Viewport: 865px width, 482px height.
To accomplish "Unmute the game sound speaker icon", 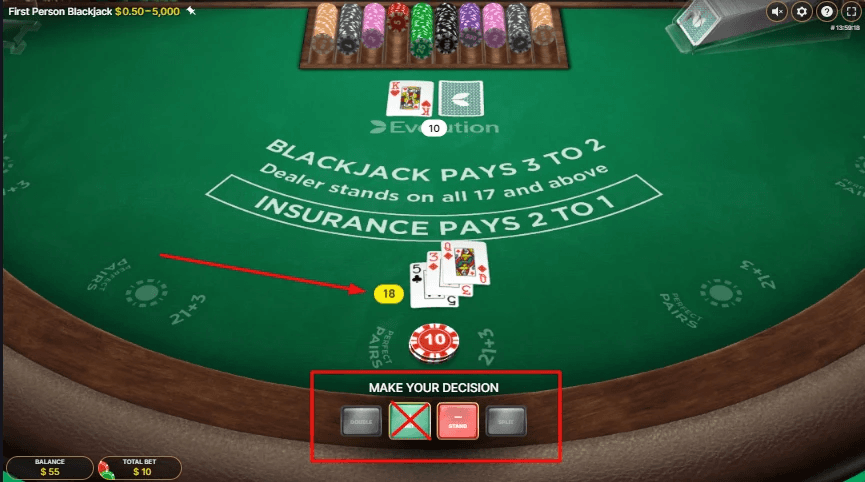I will tap(777, 12).
